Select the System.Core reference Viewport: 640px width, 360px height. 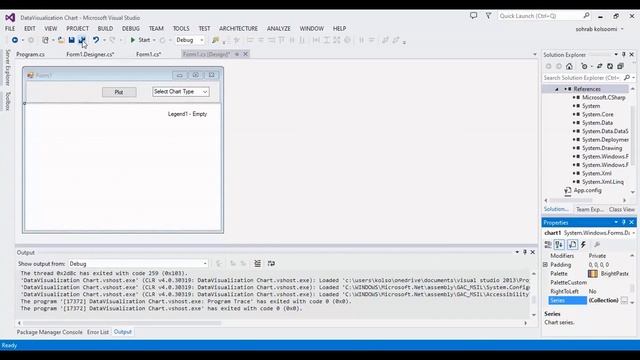pos(598,114)
